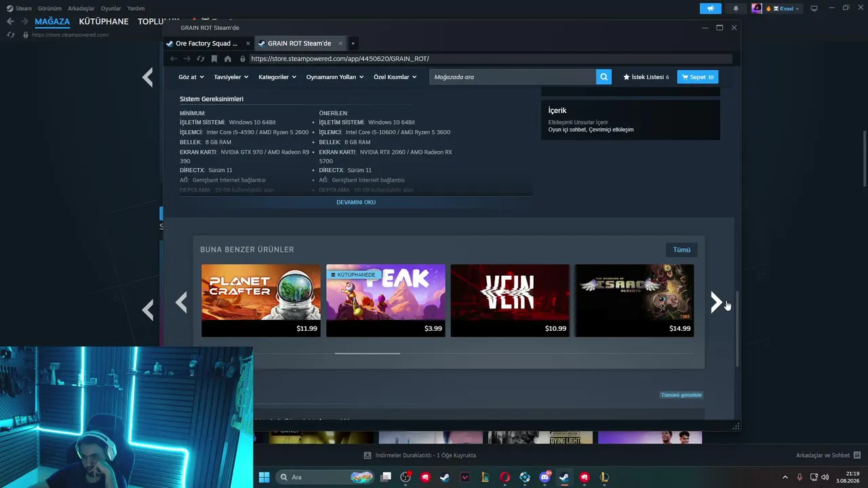This screenshot has width=868, height=488.
Task: Expand the Göz at dropdown
Action: pos(191,77)
